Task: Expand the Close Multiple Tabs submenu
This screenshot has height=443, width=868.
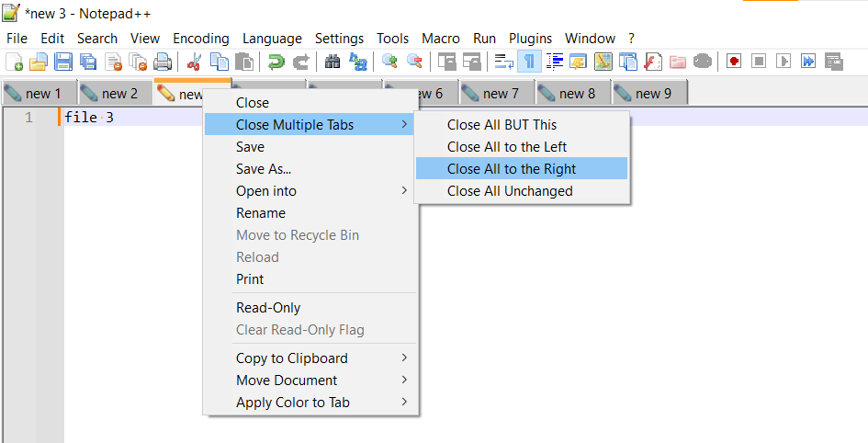Action: [310, 125]
